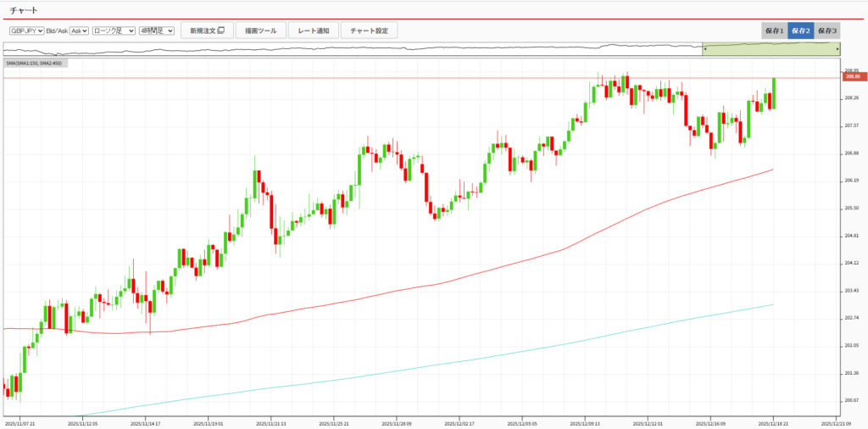Click the right arrow handle of navigator range
Screen dimensions: 868x429
pyautogui.click(x=839, y=49)
